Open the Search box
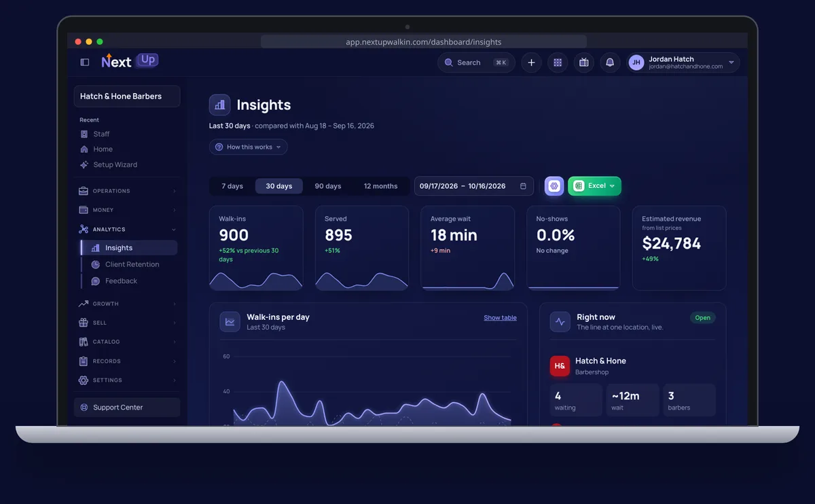 click(x=476, y=62)
